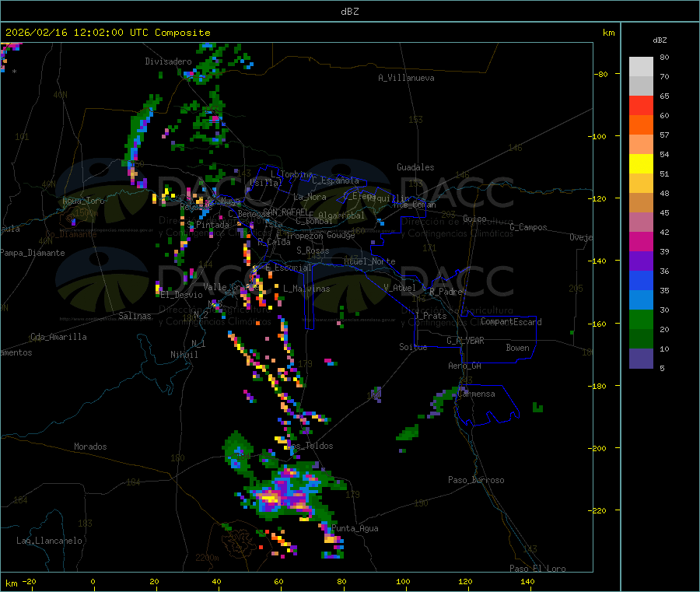Click the CompantEscard place label
700x592 pixels.
pyautogui.click(x=511, y=321)
